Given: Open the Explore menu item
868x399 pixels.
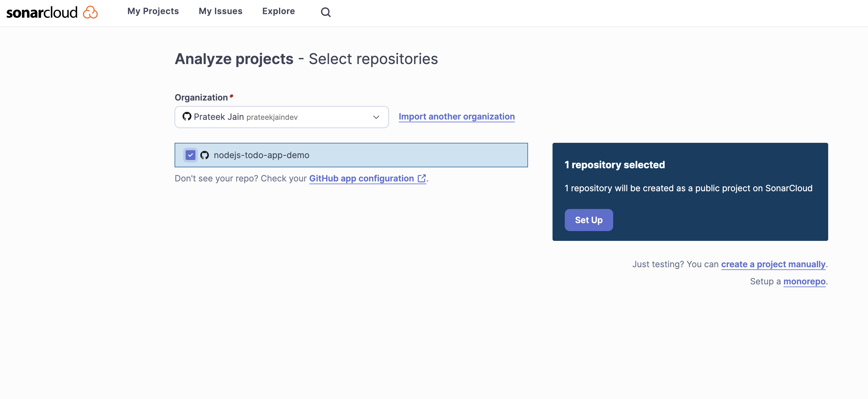Looking at the screenshot, I should tap(278, 11).
